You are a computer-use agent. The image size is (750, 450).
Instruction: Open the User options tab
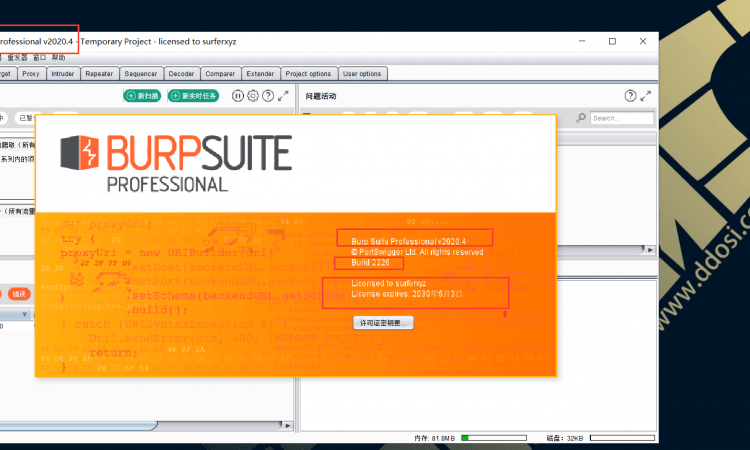[x=362, y=74]
